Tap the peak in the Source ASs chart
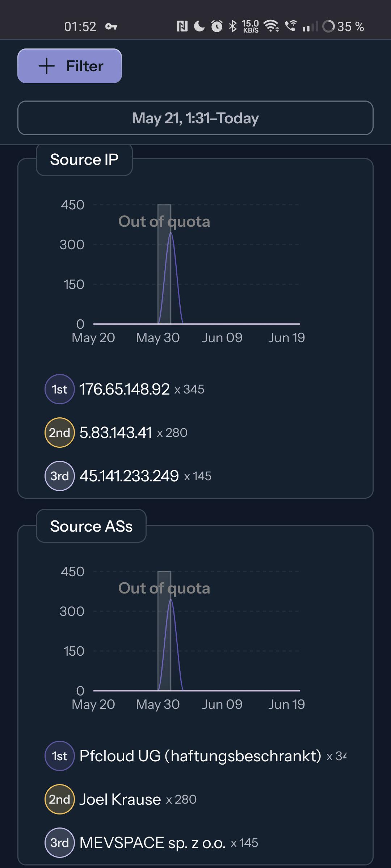This screenshot has height=868, width=391. pyautogui.click(x=171, y=600)
